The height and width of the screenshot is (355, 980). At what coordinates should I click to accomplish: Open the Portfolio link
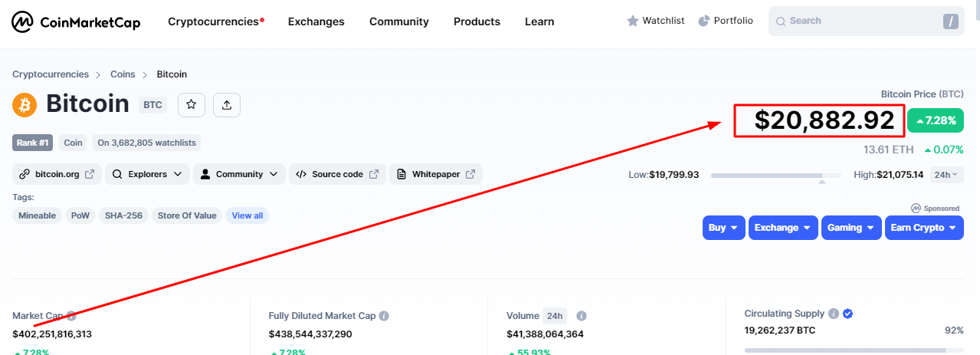tap(726, 21)
